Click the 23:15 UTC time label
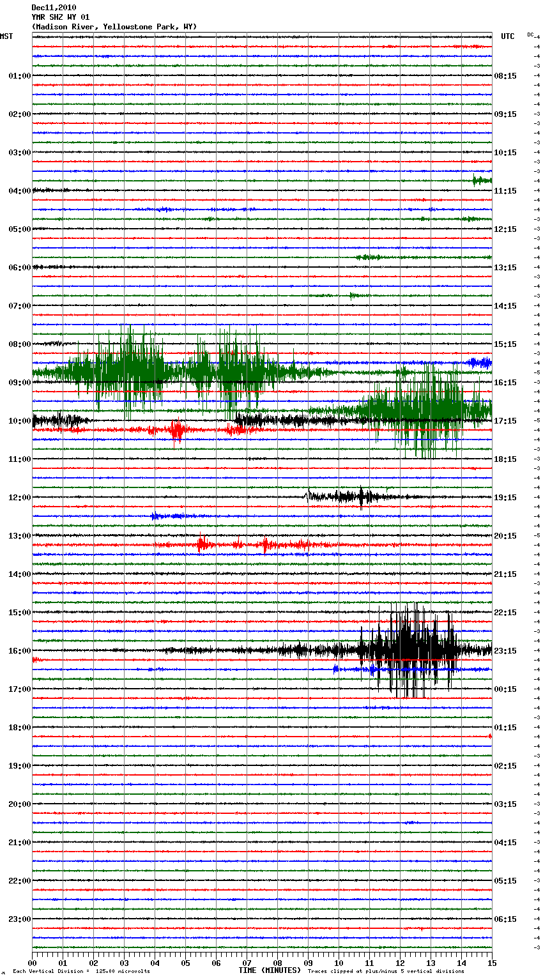543x980 pixels. [505, 651]
